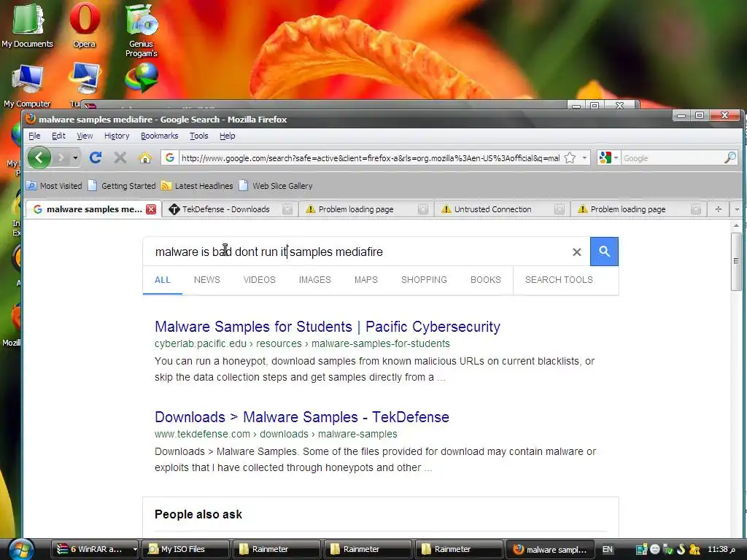Click the ALL search filter tab
Image resolution: width=747 pixels, height=560 pixels.
coord(163,280)
